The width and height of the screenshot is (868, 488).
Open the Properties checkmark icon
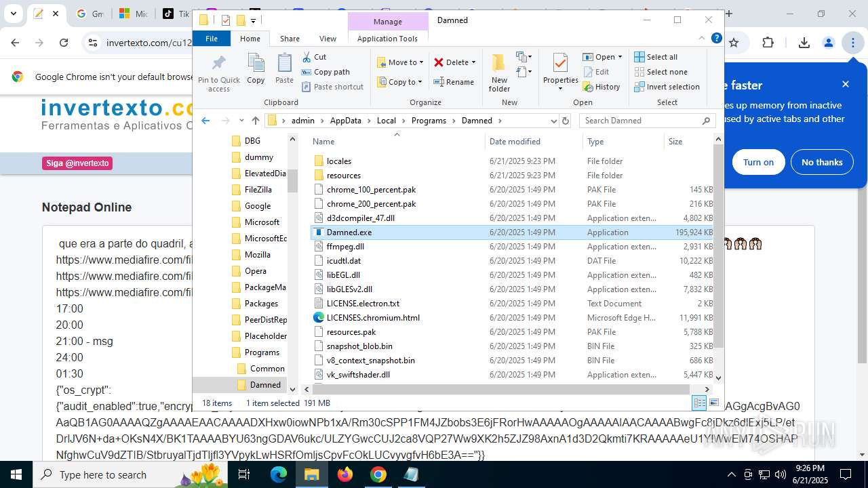click(560, 63)
